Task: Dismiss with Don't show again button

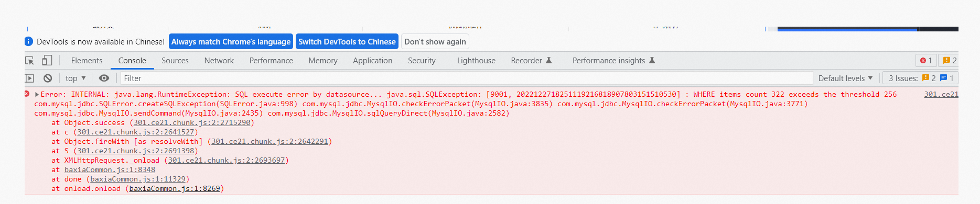Action: (x=435, y=42)
